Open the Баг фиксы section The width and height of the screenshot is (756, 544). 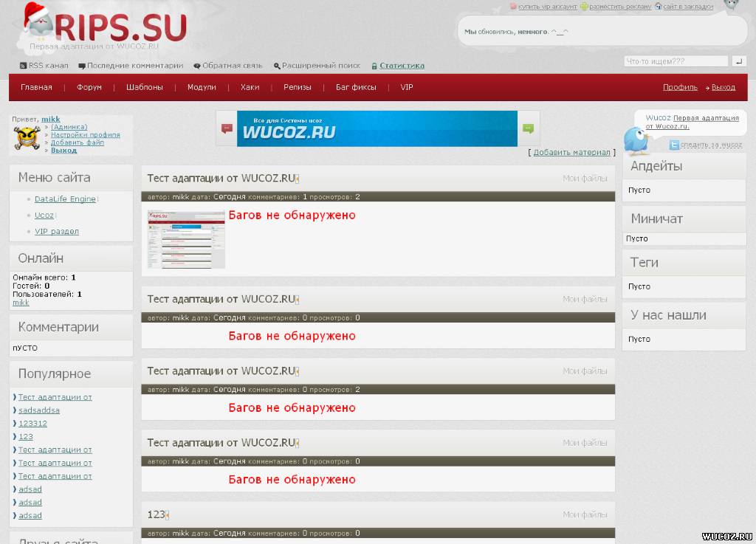point(356,87)
